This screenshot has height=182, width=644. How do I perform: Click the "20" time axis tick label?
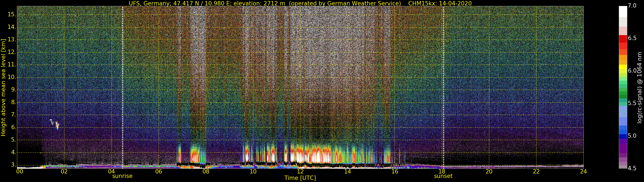tap(489, 172)
